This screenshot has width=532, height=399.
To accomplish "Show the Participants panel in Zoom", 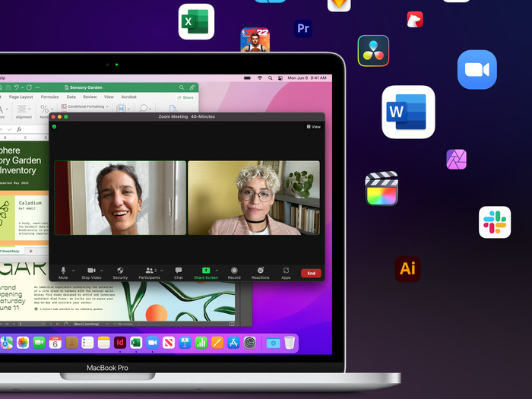I will (x=149, y=273).
